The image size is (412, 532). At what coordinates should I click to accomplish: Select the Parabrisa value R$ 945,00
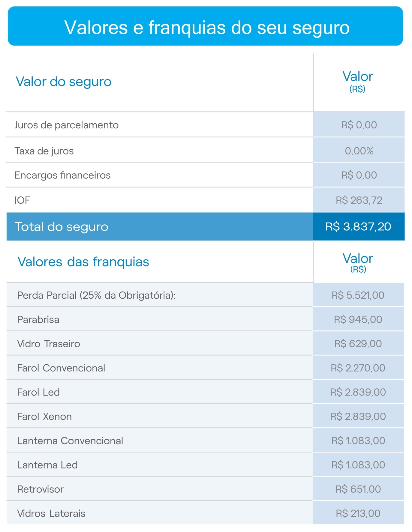tap(358, 319)
